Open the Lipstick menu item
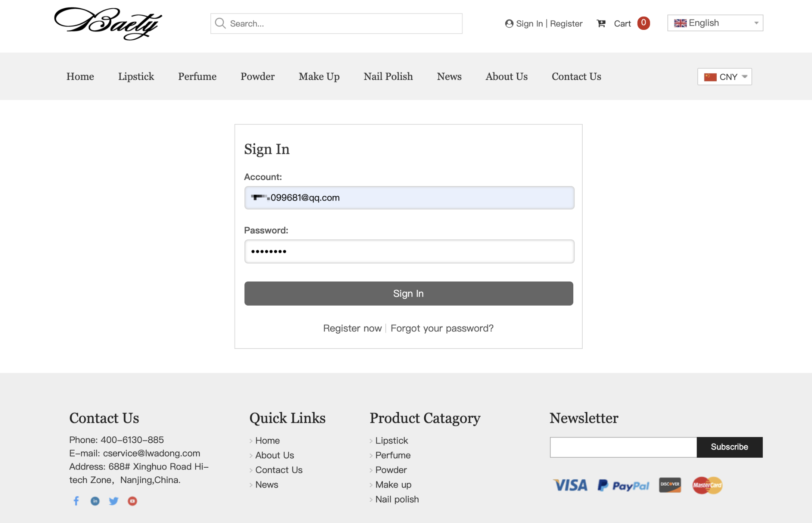 [x=136, y=77]
